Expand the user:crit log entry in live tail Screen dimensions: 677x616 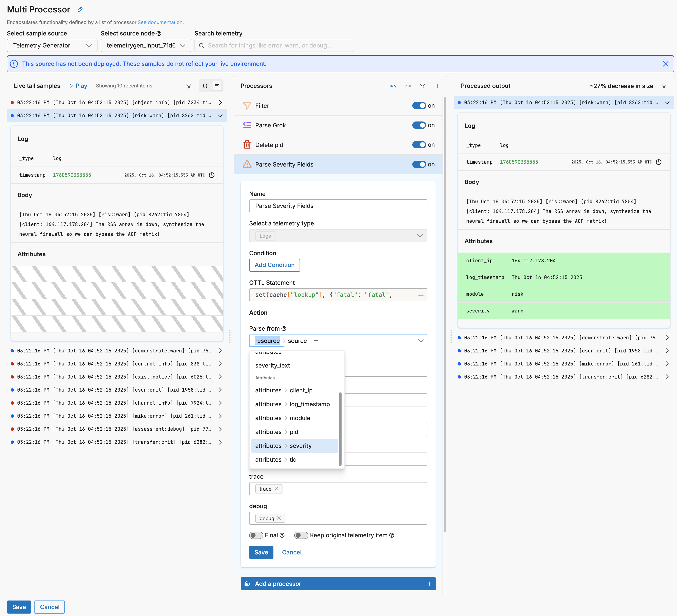click(220, 390)
